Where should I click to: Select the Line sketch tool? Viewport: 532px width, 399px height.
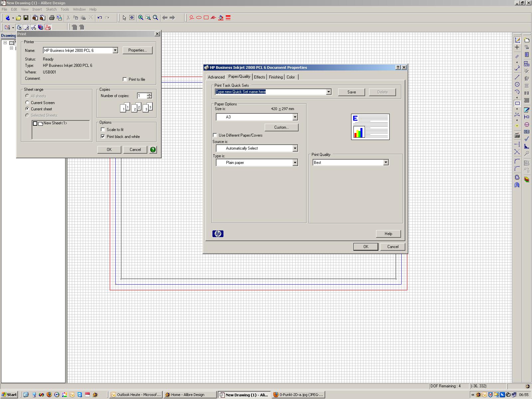[x=517, y=77]
